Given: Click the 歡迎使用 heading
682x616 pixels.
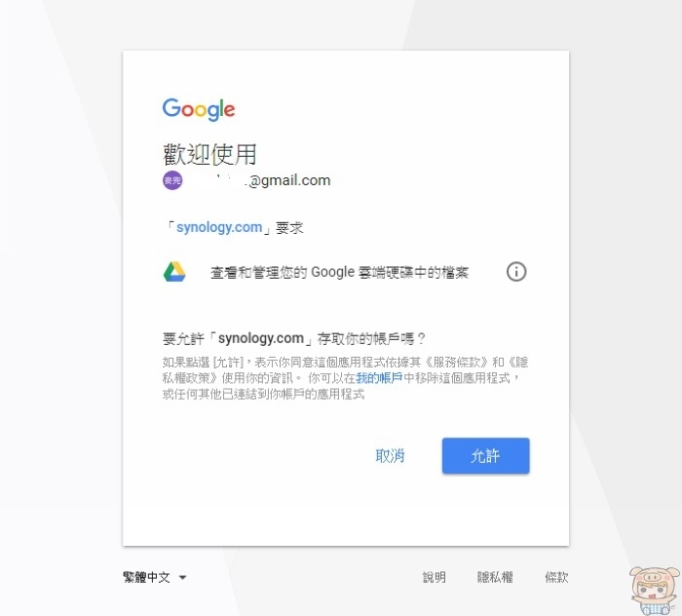Looking at the screenshot, I should [209, 154].
